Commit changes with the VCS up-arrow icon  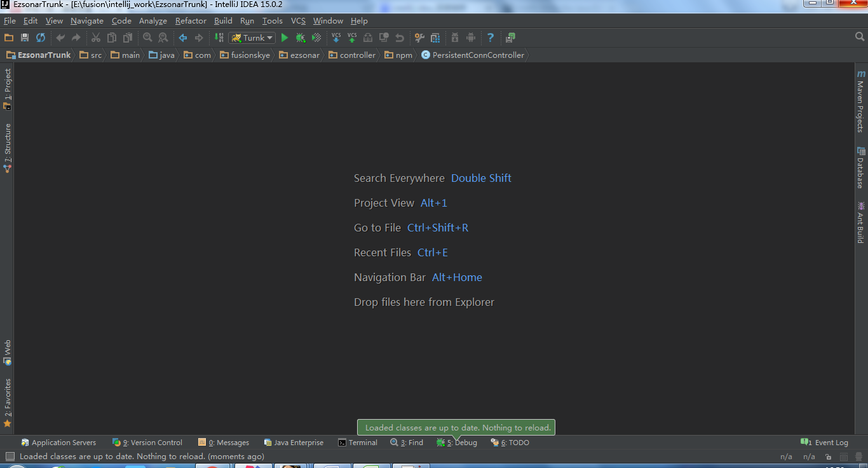352,38
